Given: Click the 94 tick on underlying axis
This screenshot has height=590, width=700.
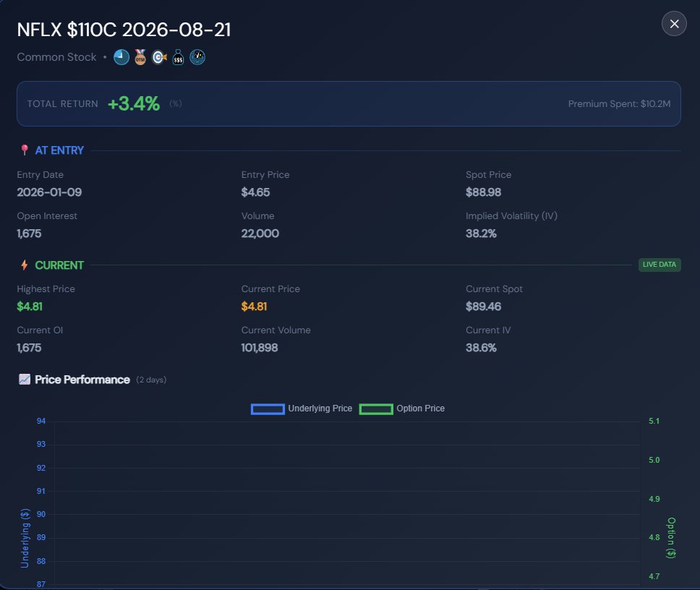Looking at the screenshot, I should pos(41,421).
